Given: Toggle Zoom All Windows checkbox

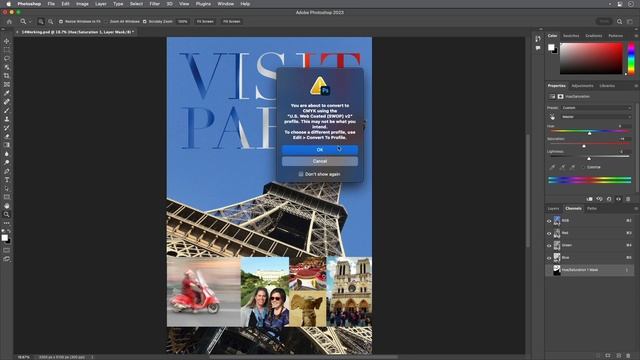Looking at the screenshot, I should point(106,22).
